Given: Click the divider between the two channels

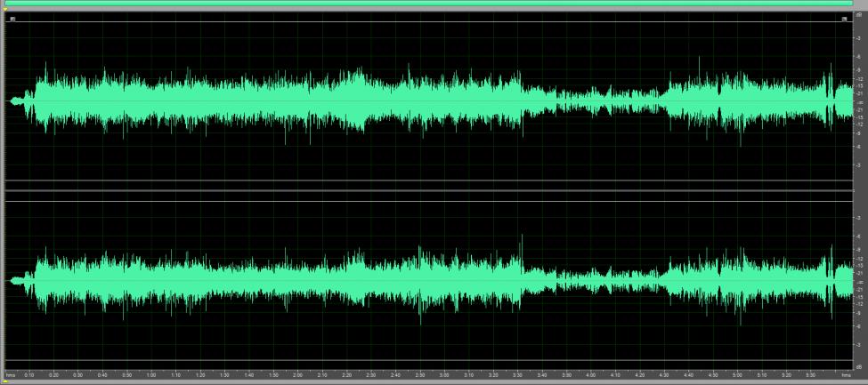Looking at the screenshot, I should click(427, 191).
